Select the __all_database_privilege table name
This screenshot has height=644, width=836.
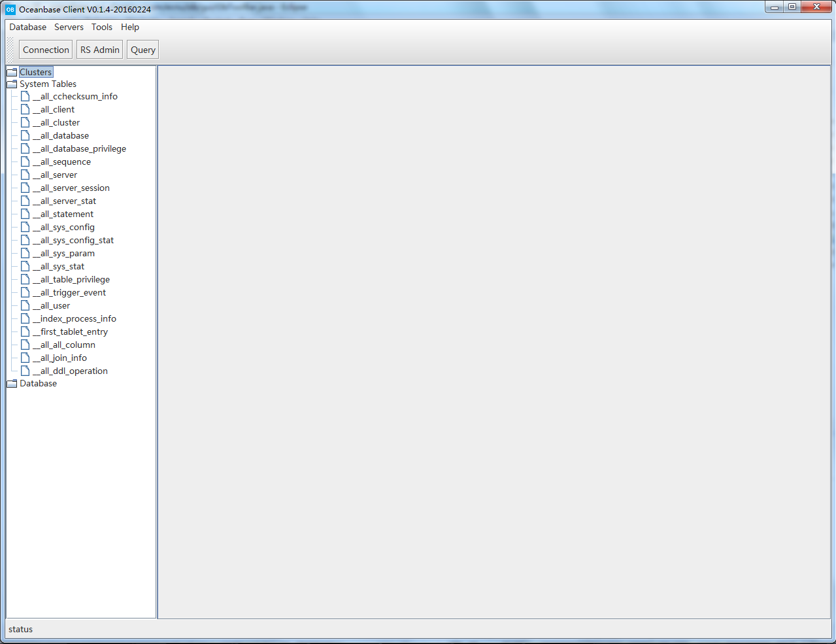click(x=79, y=148)
